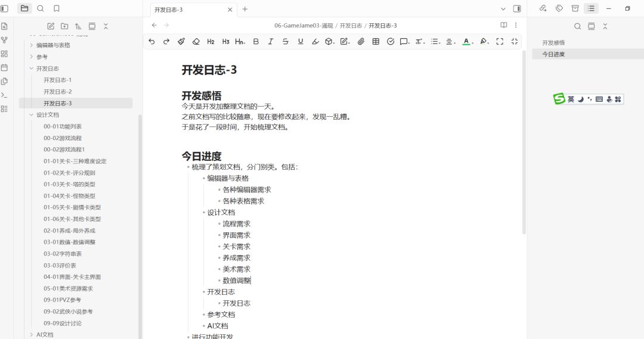Insert a task check circle
Screen dimensions: 644x339
tap(390, 42)
